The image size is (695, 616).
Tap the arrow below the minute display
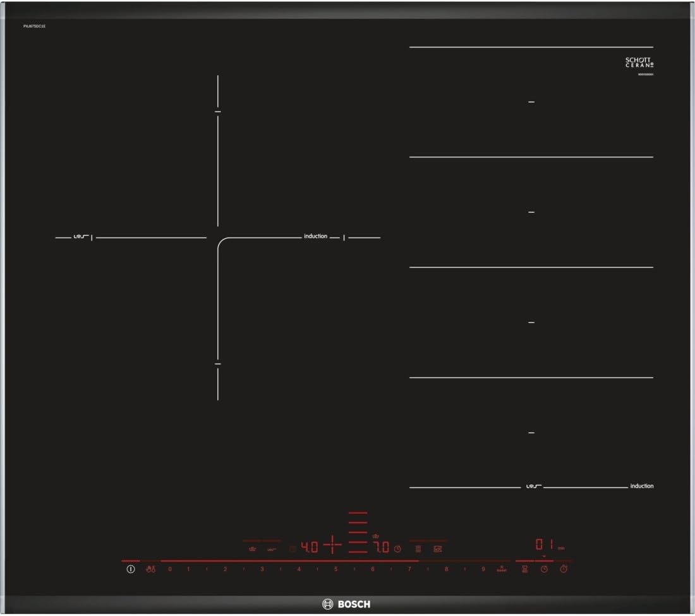[543, 556]
